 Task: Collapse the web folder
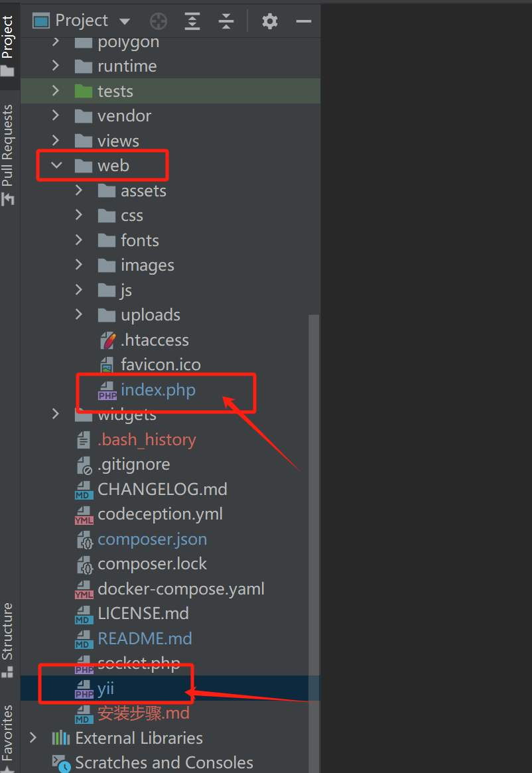coord(56,165)
